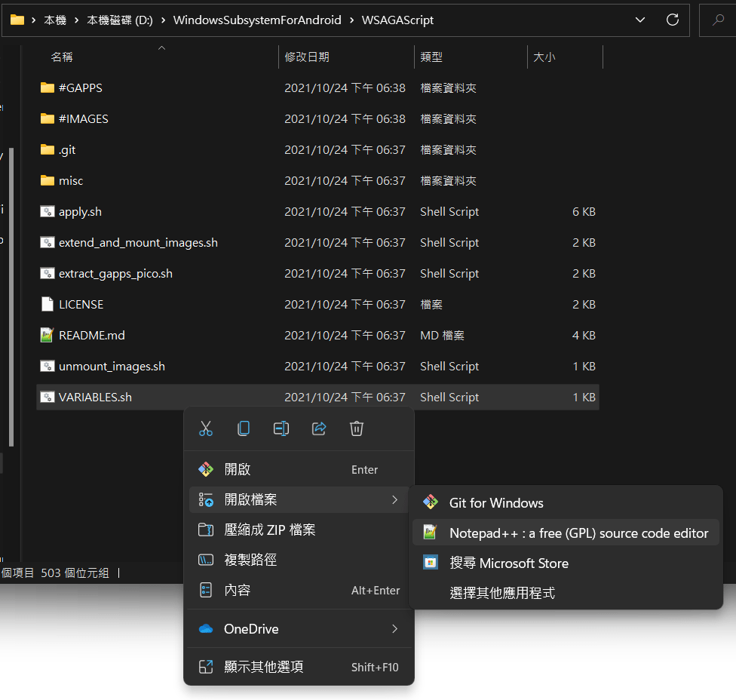This screenshot has height=700, width=736.
Task: Click the Copy icon in context menu
Action: [x=244, y=428]
